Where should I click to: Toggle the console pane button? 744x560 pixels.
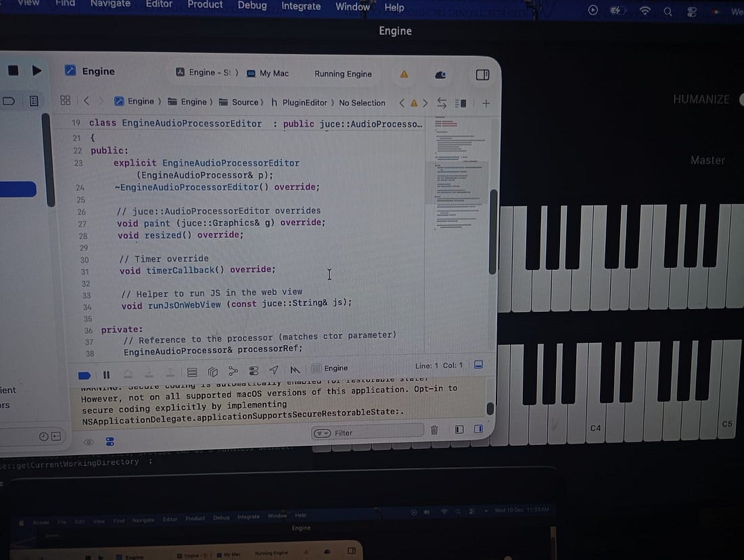[x=478, y=429]
